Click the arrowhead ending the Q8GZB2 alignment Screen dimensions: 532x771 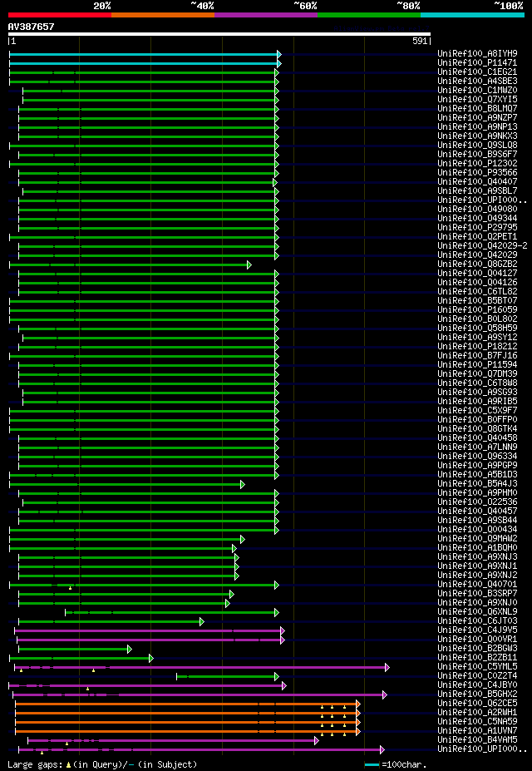tap(249, 265)
